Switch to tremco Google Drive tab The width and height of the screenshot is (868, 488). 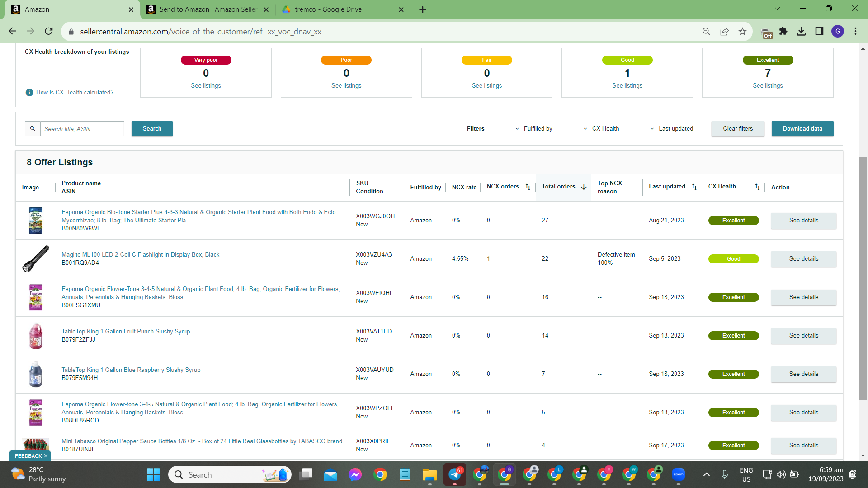click(342, 9)
